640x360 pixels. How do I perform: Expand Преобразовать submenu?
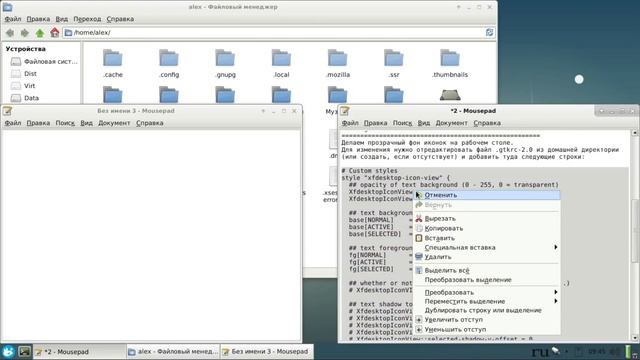[x=487, y=292]
